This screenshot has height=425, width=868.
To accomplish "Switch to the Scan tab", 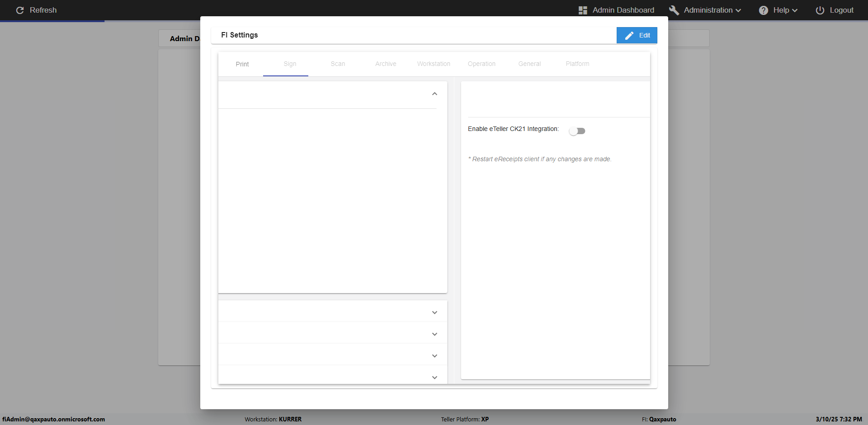I will pyautogui.click(x=338, y=64).
